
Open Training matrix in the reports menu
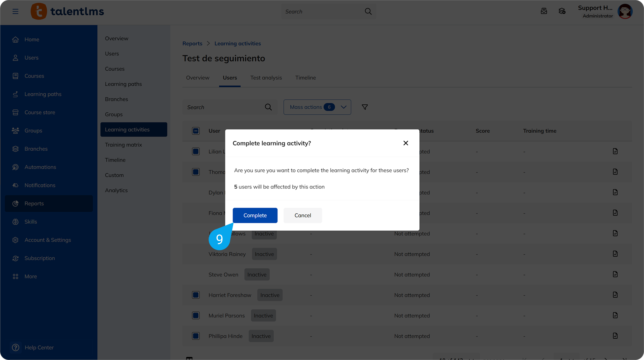[123, 145]
